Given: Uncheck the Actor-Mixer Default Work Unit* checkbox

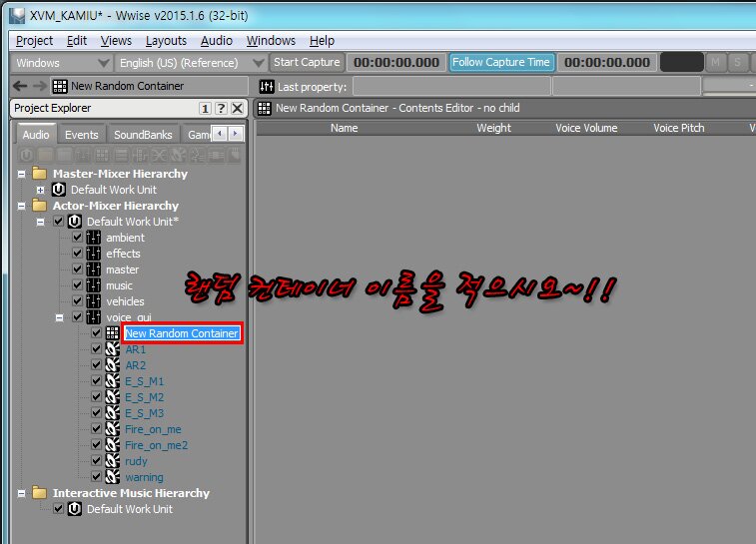Looking at the screenshot, I should pos(58,222).
